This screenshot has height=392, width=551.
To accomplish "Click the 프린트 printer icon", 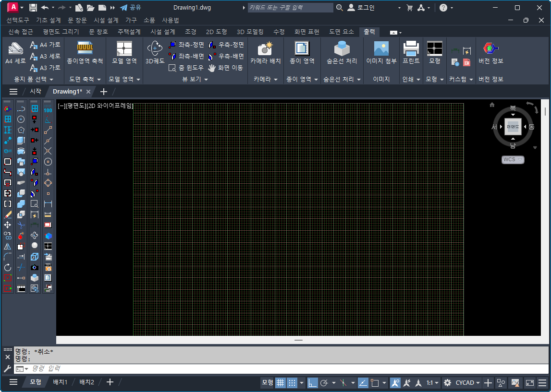I will tap(411, 48).
